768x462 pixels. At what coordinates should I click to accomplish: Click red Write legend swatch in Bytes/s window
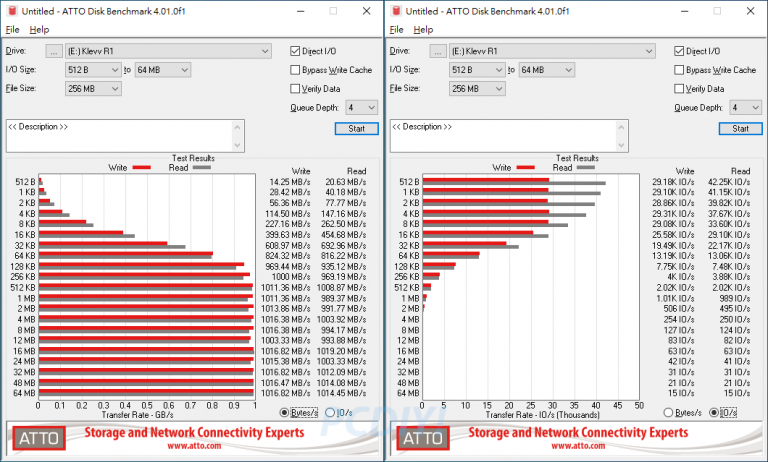142,168
